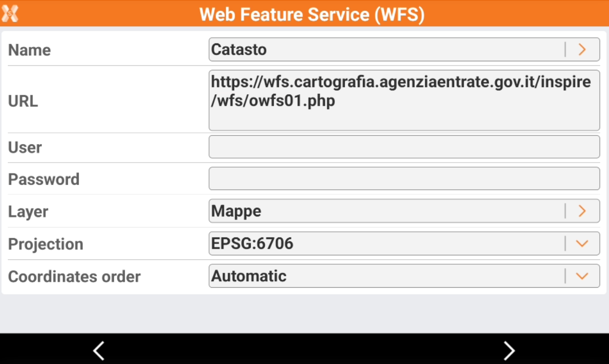Click the 'EPSG:6706' projection value
This screenshot has height=364, width=609.
(x=252, y=244)
